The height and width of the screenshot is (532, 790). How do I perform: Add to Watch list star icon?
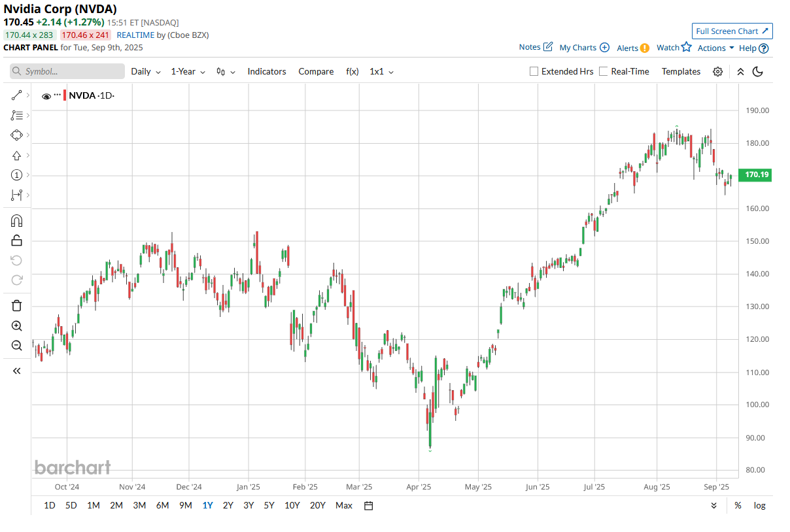[686, 47]
